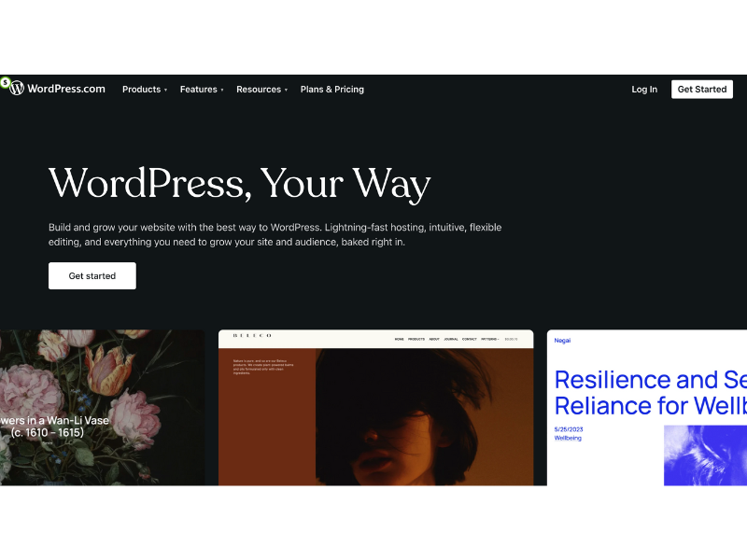
Task: Click the Log In link
Action: coord(644,90)
